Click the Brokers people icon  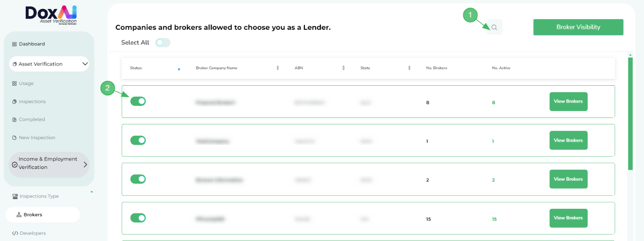tap(19, 215)
